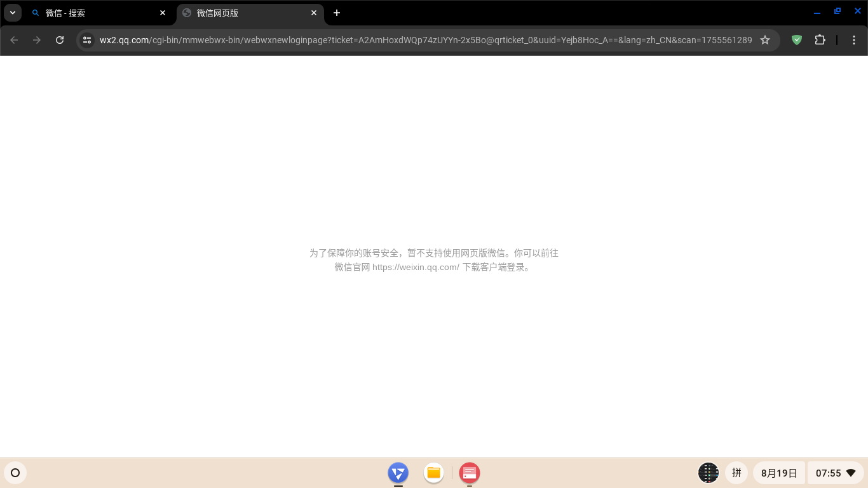
Task: Click the weixin.qq.com URL text
Action: click(x=416, y=268)
